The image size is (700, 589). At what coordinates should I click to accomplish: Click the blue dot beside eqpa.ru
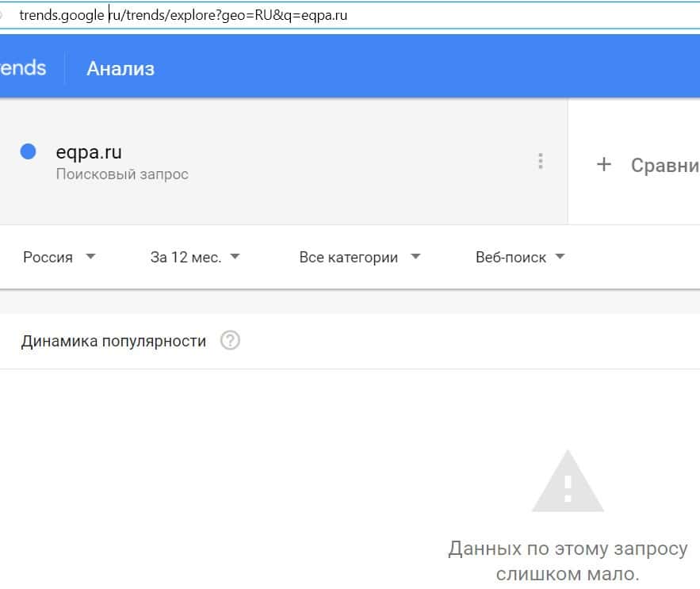(x=29, y=151)
